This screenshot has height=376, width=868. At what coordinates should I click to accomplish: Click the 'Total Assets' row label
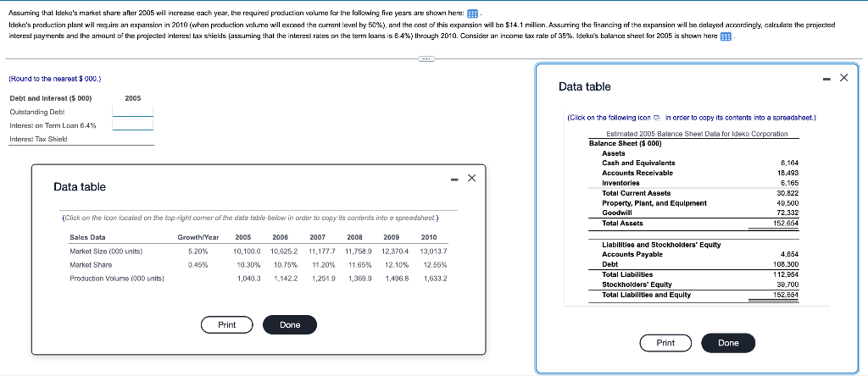(623, 224)
